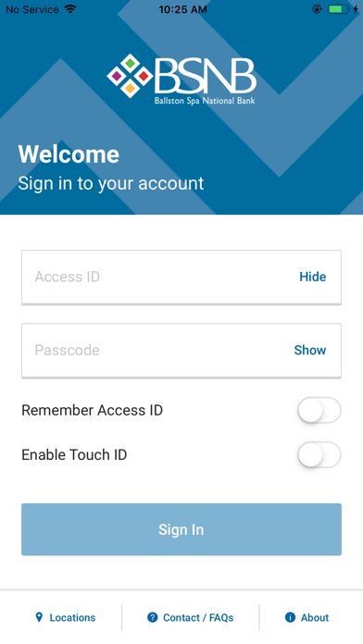Tap the Locations map pin icon

(39, 617)
